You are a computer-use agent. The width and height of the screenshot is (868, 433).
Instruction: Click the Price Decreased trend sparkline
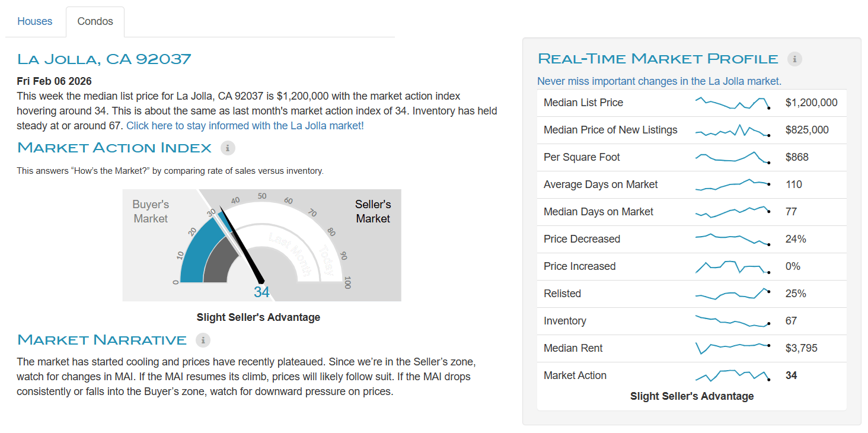pos(732,239)
